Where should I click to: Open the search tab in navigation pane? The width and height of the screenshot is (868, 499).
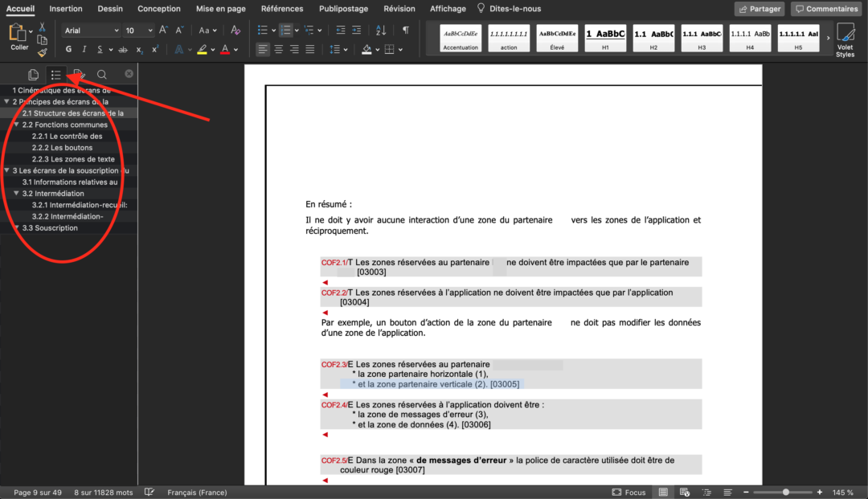coord(102,75)
